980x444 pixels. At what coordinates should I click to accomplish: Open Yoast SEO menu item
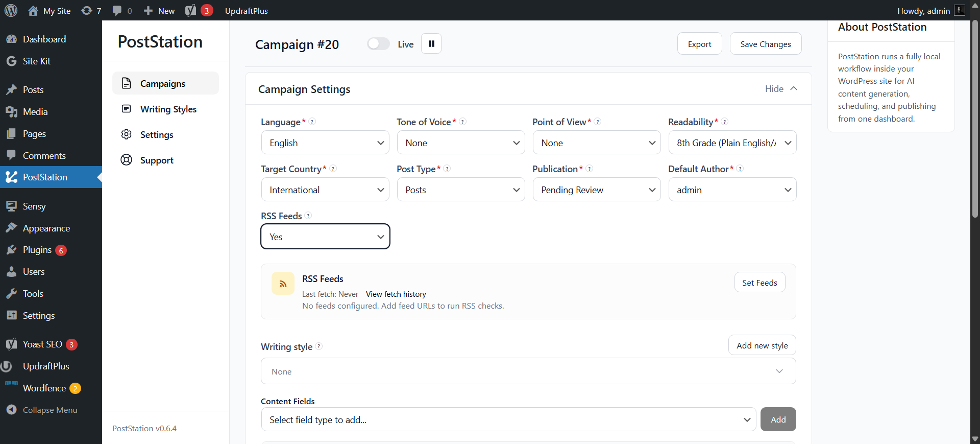(x=51, y=344)
